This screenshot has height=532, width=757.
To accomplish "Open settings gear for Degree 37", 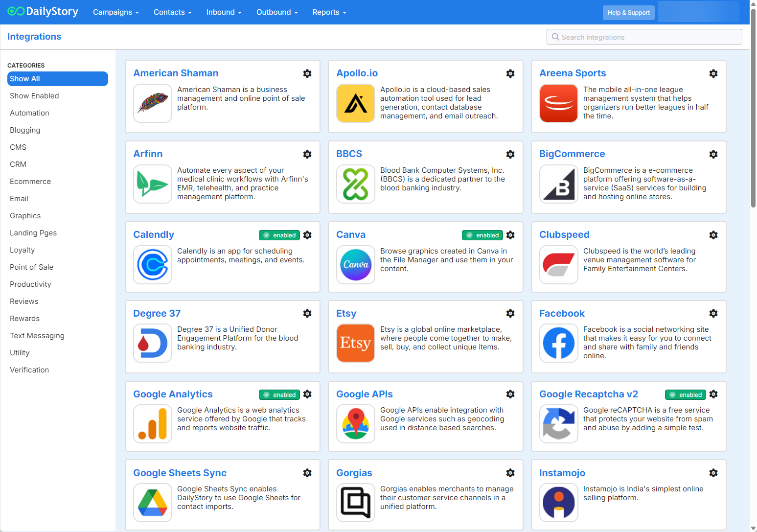I will [307, 313].
